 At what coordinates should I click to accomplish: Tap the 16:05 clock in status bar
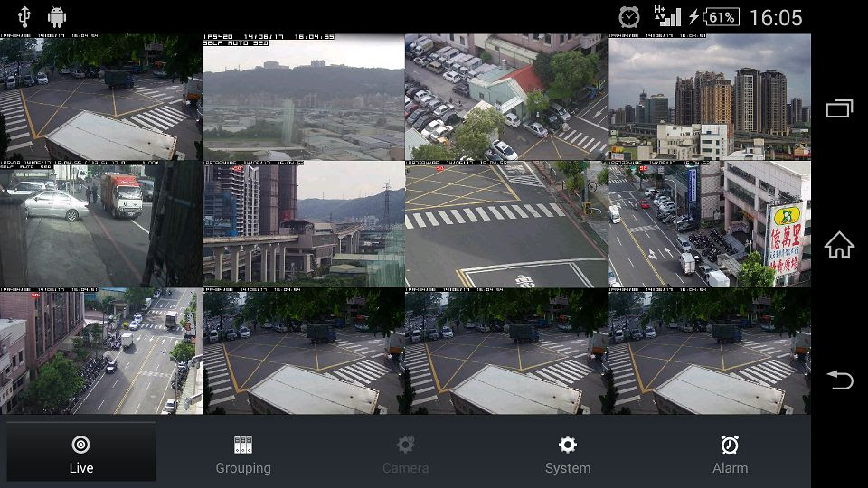[775, 17]
